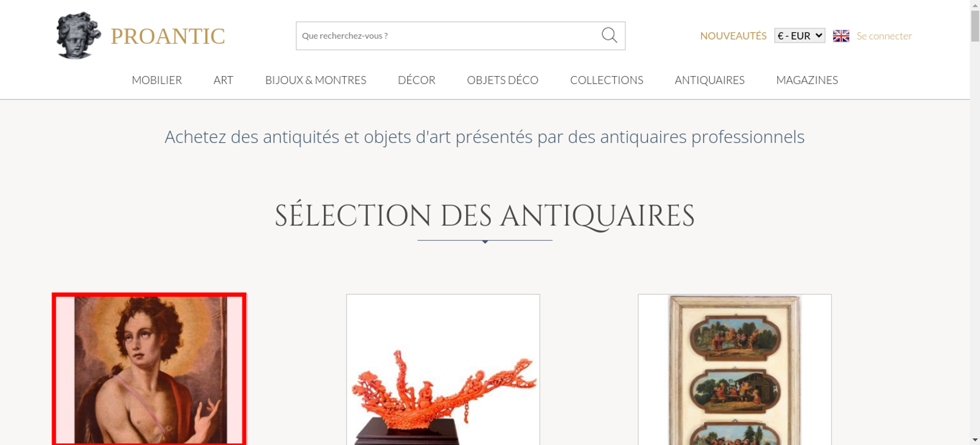Image resolution: width=980 pixels, height=445 pixels.
Task: Open the ART menu
Action: (x=223, y=80)
